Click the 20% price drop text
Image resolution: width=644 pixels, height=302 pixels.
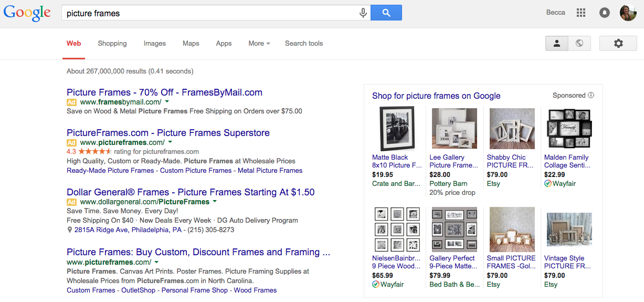452,193
